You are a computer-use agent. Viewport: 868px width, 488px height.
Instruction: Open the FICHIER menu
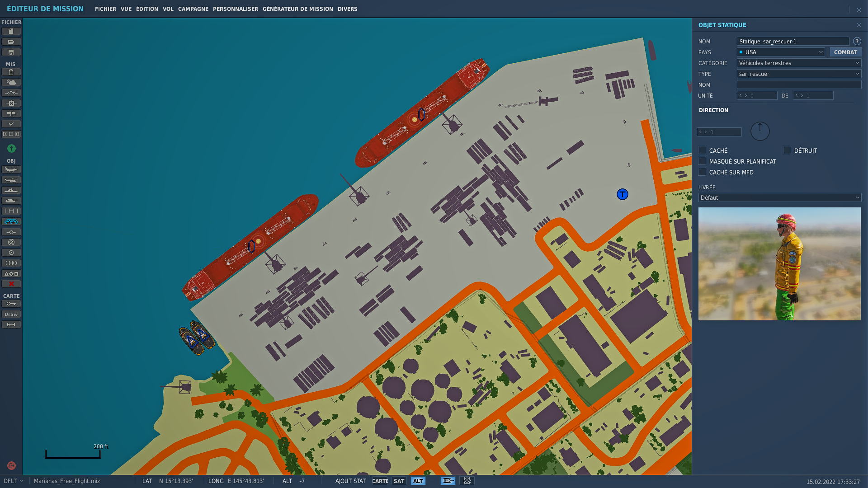click(105, 9)
